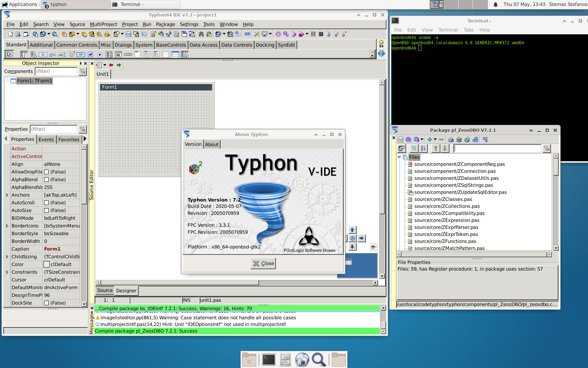Click the red back arrow in editor
The width and height of the screenshot is (588, 368).
(111, 65)
